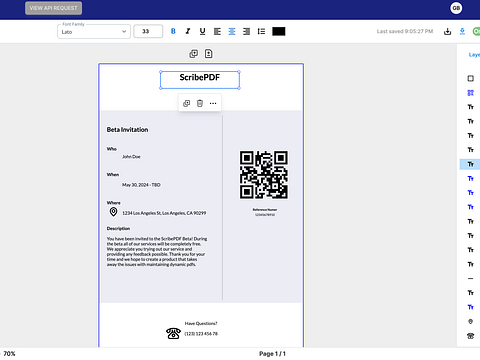
Task: Align text right
Action: pos(246,31)
